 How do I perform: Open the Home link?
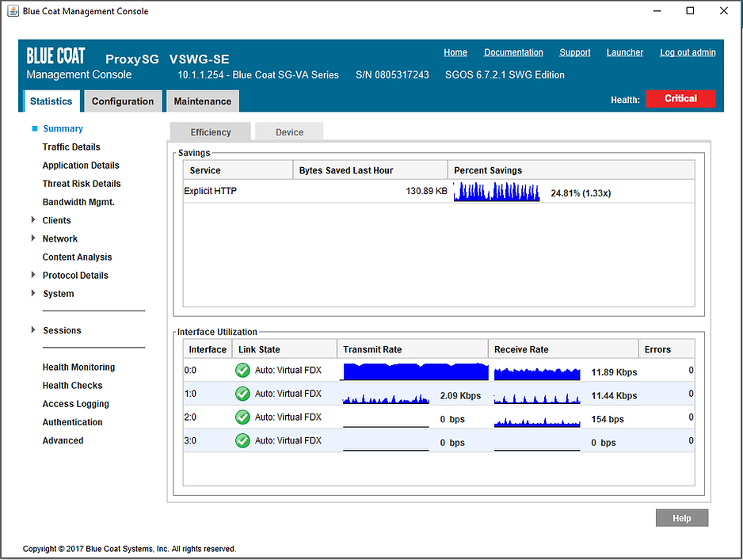(x=455, y=52)
